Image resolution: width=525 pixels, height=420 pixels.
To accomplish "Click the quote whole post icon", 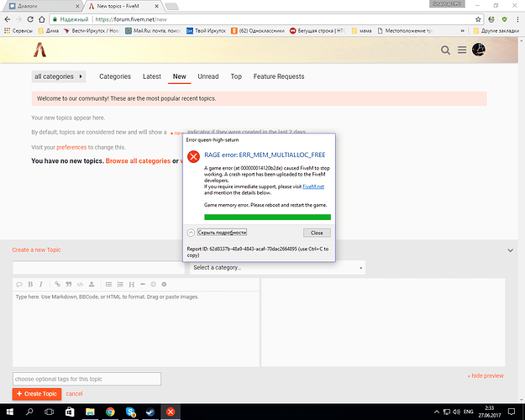I will coord(19,285).
